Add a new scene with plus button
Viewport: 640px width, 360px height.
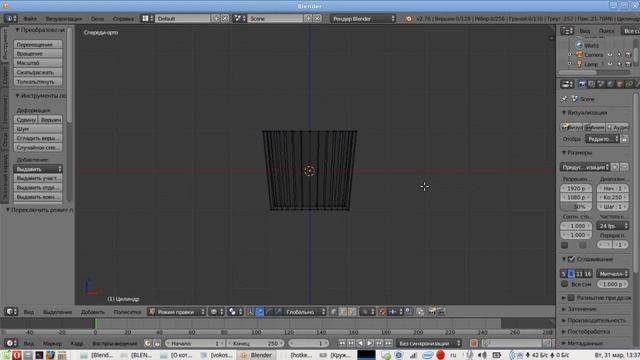308,18
